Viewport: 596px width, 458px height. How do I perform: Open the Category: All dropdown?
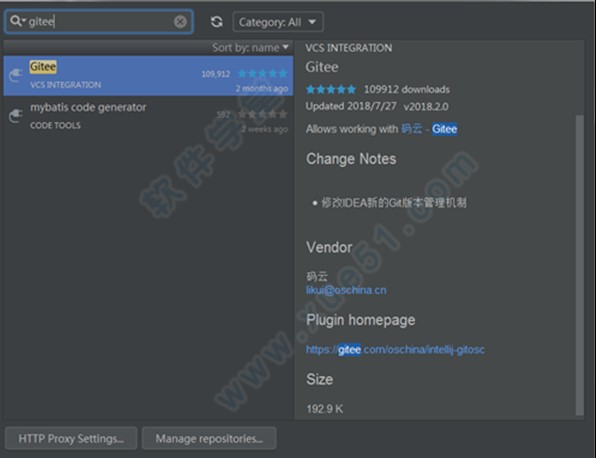coord(278,22)
